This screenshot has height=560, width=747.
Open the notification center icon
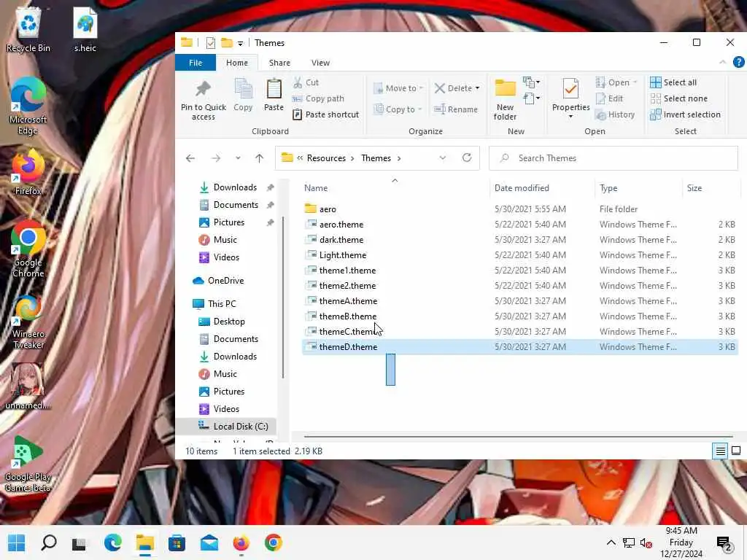(x=724, y=542)
